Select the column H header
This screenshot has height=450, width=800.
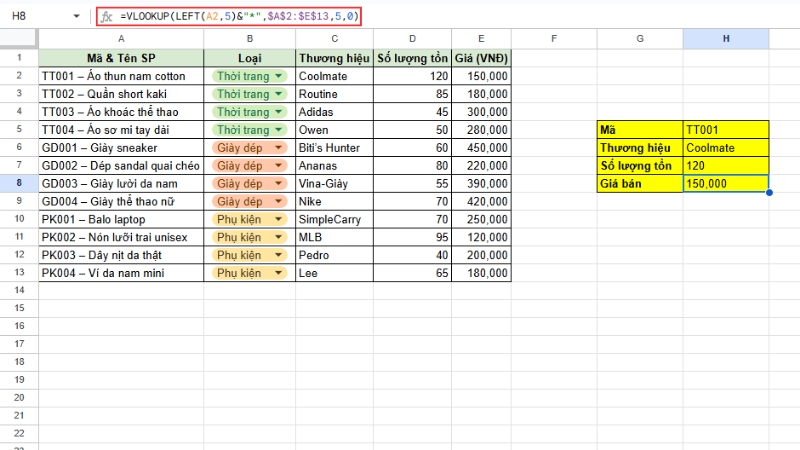[x=726, y=38]
